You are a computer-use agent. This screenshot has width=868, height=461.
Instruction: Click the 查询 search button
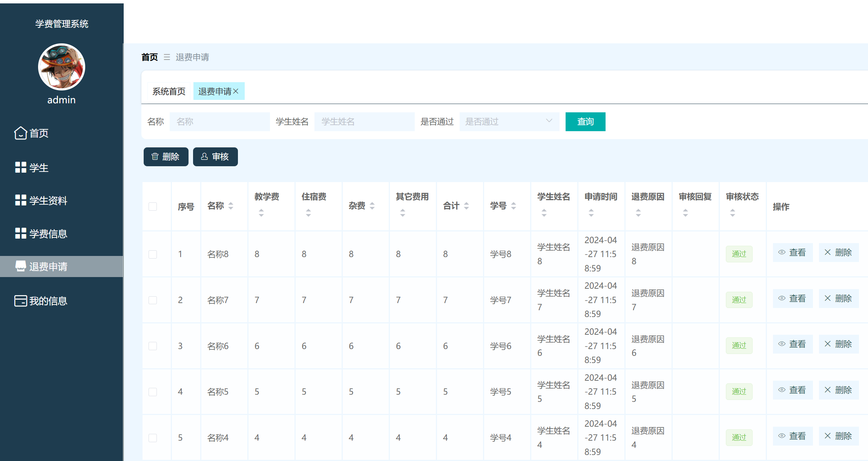coord(586,122)
